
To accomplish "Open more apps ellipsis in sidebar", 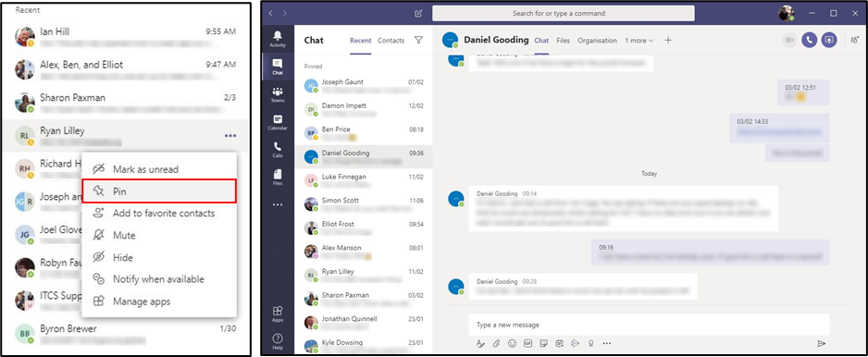I will 278,204.
